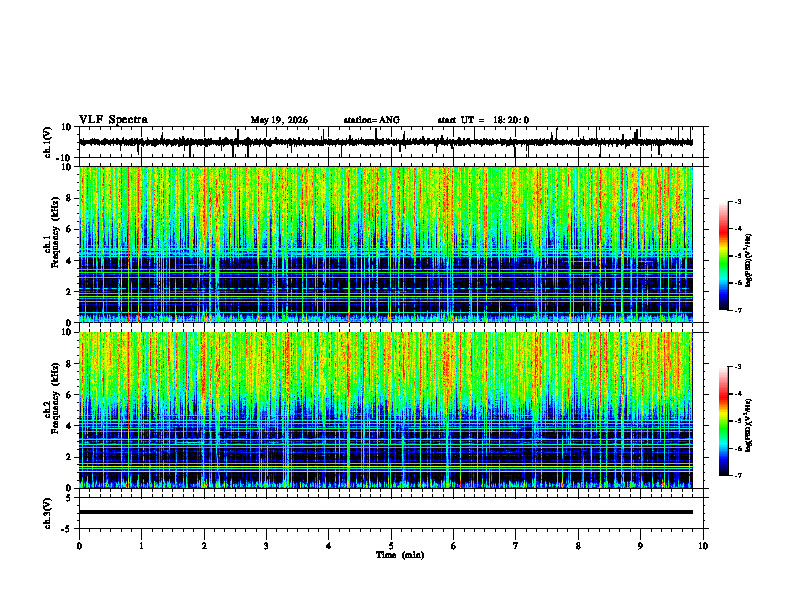Select the "May 19, 2026" date label

pyautogui.click(x=279, y=120)
